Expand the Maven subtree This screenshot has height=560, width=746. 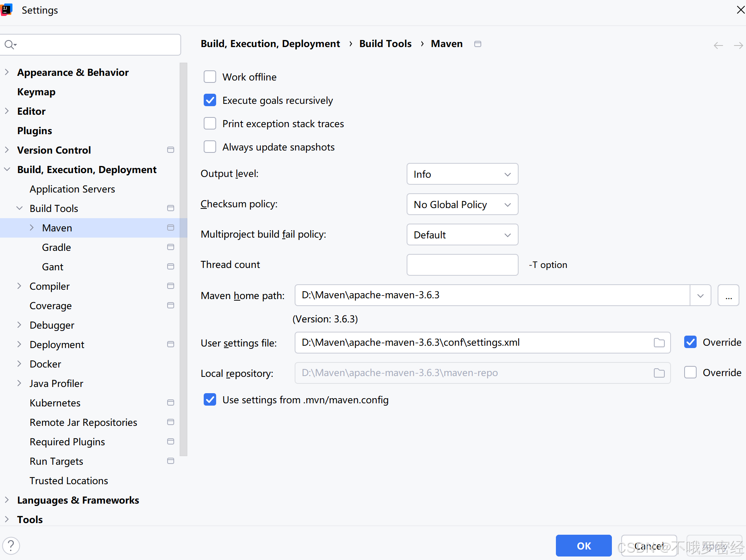[x=31, y=227]
